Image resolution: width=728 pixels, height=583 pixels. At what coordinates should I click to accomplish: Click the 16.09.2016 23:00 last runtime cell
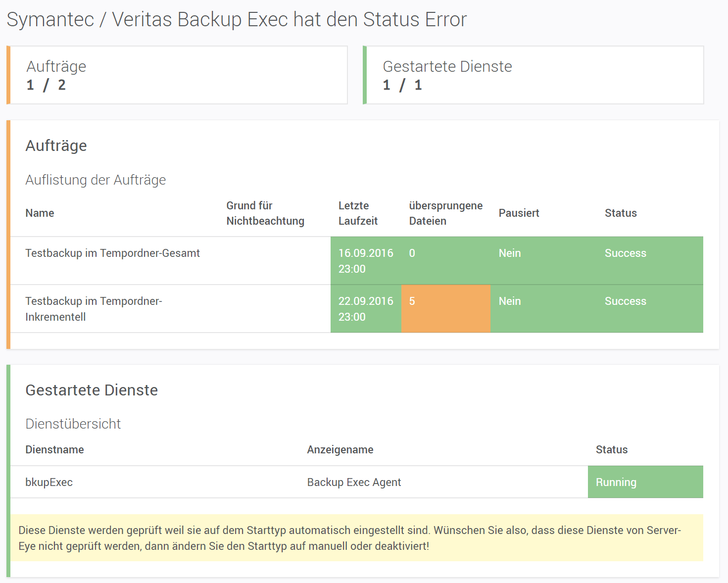click(366, 261)
